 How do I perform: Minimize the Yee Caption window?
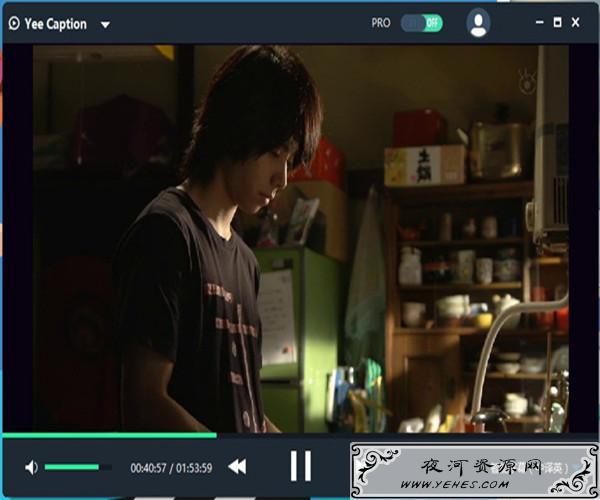[540, 23]
